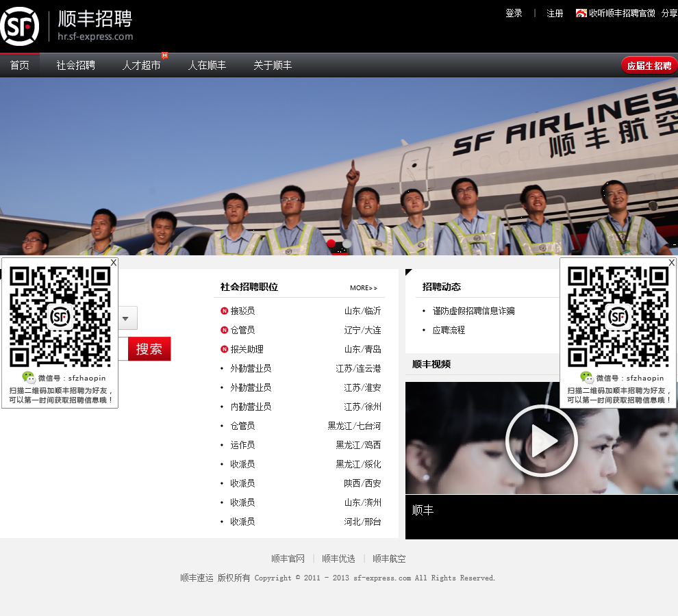
Task: Open 仓管员 job in 辽宁/大连
Action: tap(242, 330)
